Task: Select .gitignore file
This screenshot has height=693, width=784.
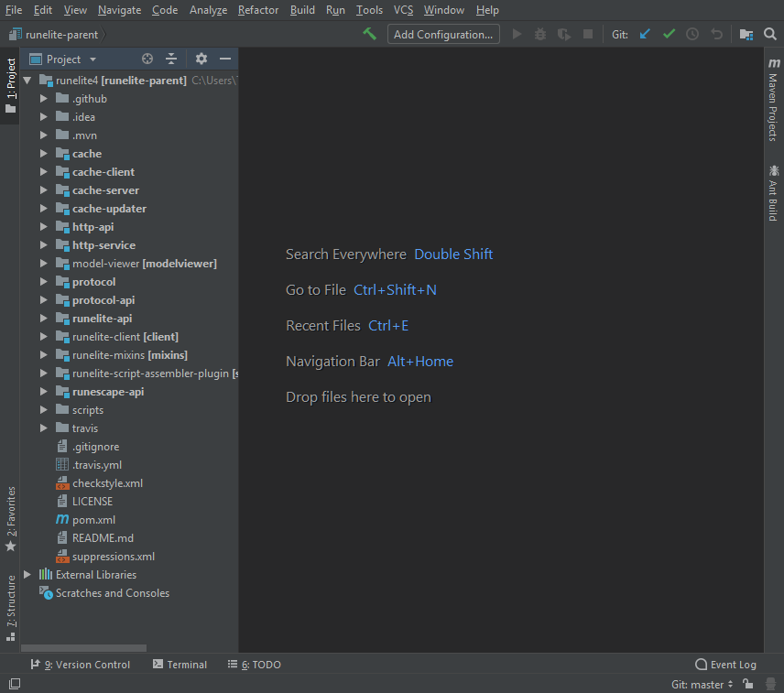Action: point(95,447)
